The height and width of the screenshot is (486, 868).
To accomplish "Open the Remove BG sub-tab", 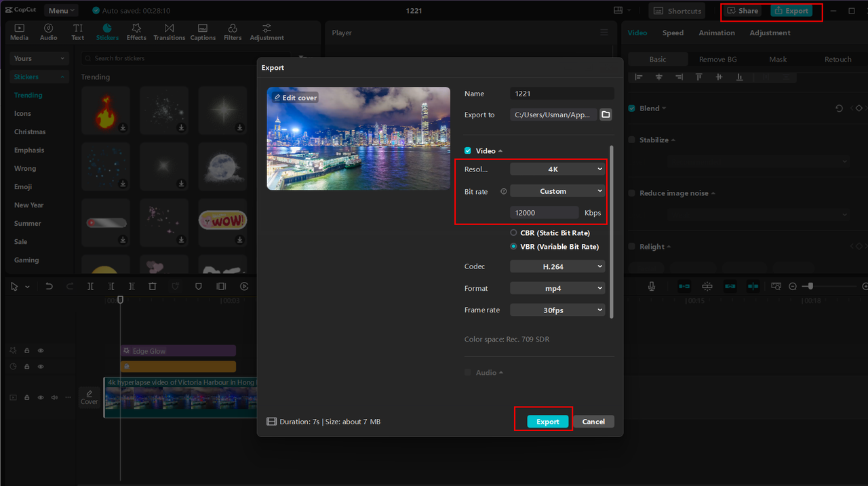I will [717, 59].
